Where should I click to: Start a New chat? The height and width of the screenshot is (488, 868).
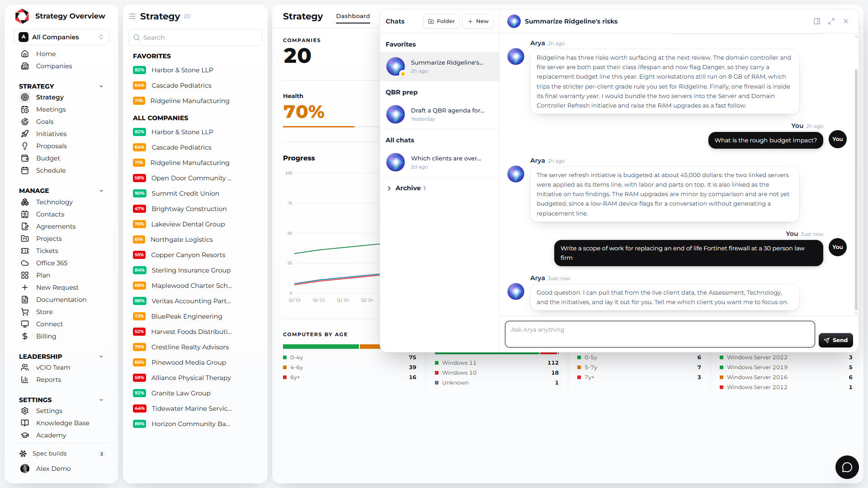click(478, 21)
